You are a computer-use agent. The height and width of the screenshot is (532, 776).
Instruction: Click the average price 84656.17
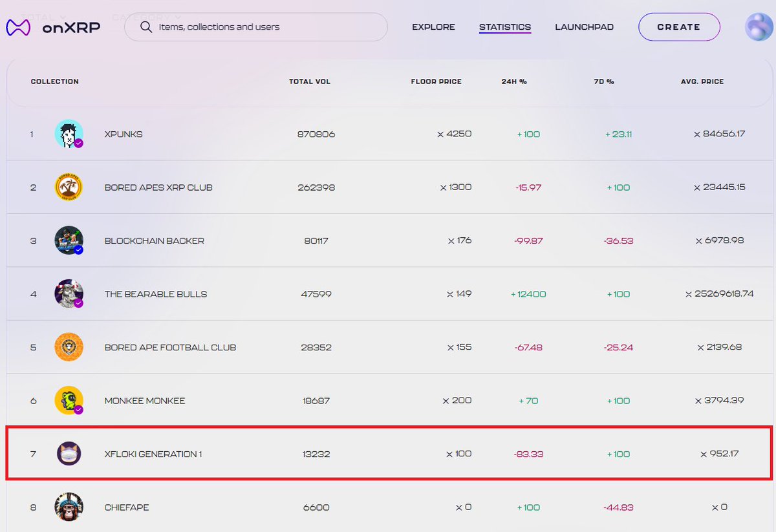click(x=720, y=134)
